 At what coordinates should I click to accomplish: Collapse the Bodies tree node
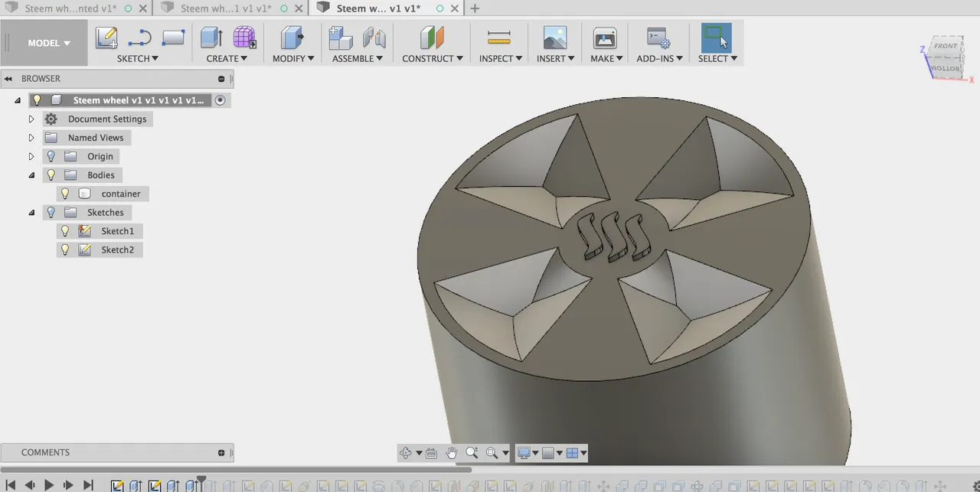tap(31, 175)
